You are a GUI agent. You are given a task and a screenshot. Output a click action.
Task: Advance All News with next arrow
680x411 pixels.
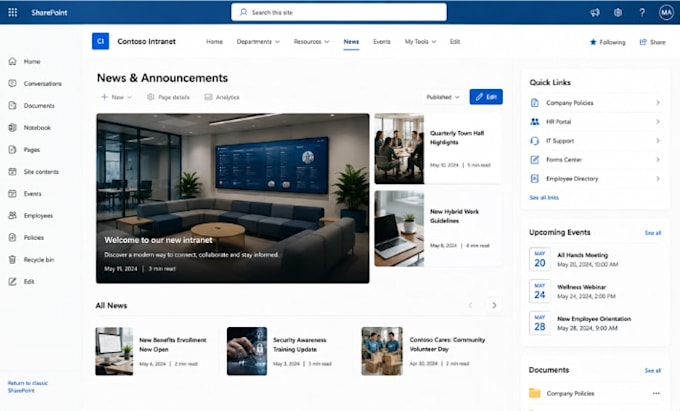494,305
